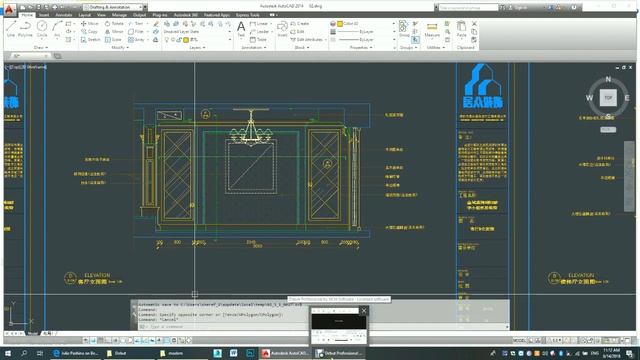
Task: Switch to Autodesk AutoCAD taskbar button
Action: [285, 353]
